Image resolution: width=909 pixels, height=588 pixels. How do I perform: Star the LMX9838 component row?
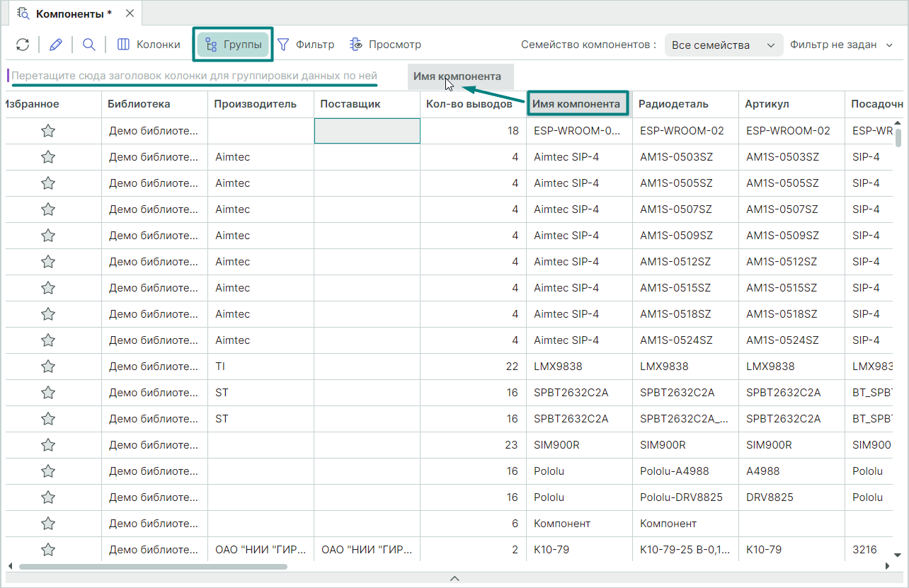pyautogui.click(x=48, y=367)
